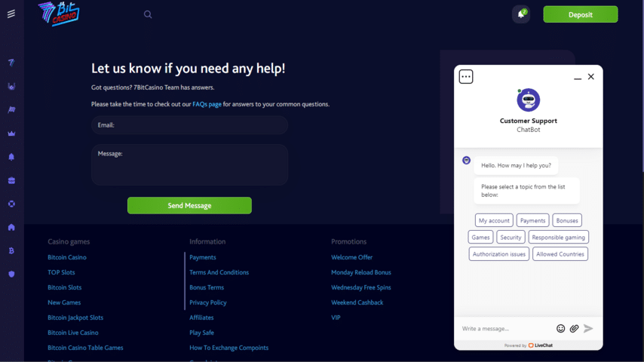Screen dimensions: 644x362
Task: Click the sidebar bell icon
Action: 11,157
